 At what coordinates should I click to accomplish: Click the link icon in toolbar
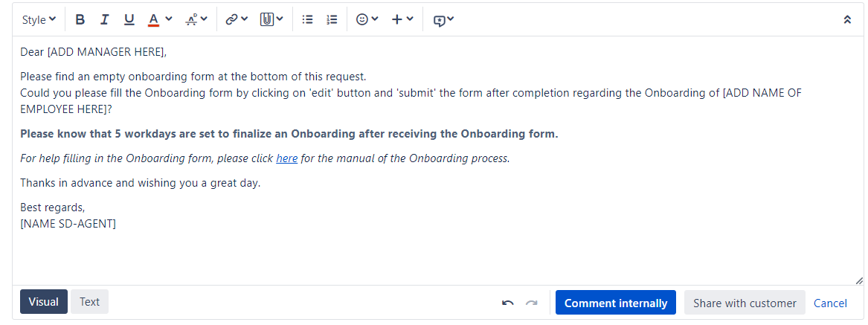pos(231,19)
